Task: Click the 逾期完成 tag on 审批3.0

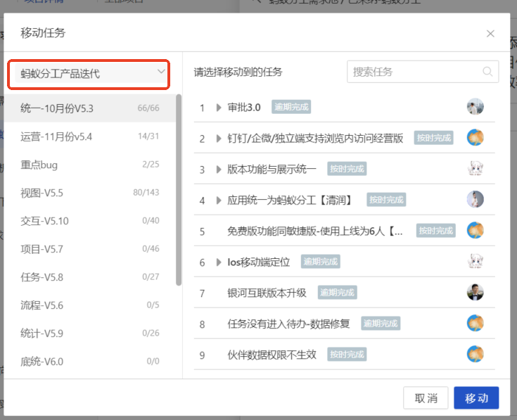Action: 291,107
